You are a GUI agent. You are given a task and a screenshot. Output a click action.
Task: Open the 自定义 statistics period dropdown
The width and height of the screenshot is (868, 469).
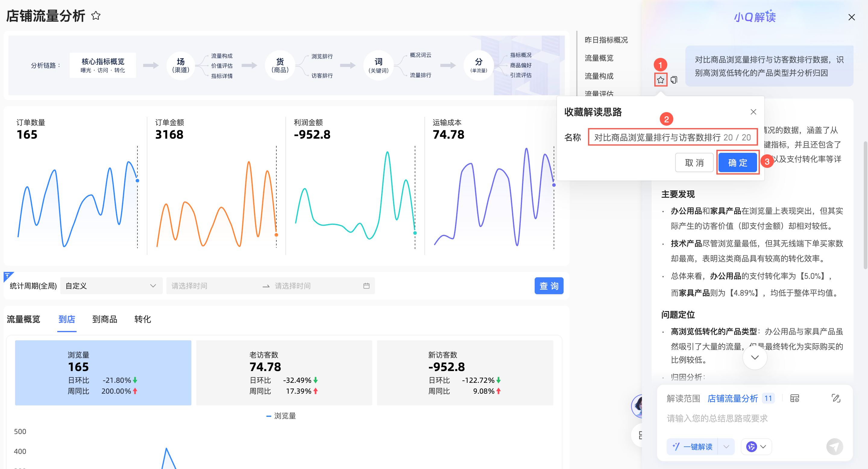click(111, 286)
